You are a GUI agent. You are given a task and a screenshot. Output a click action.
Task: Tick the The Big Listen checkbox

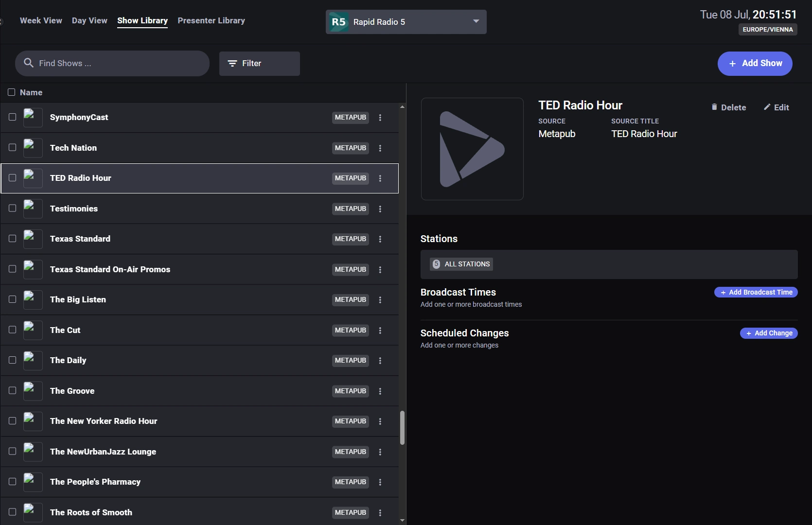pyautogui.click(x=13, y=299)
